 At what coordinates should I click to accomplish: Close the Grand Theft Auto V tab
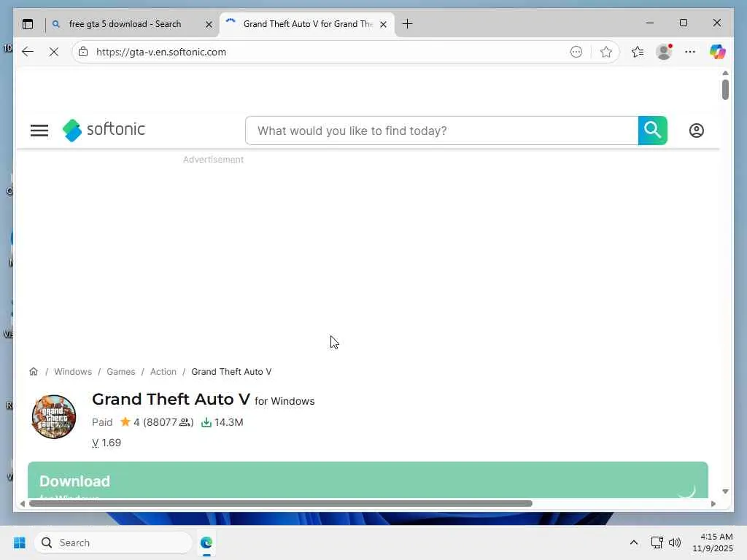pyautogui.click(x=383, y=24)
